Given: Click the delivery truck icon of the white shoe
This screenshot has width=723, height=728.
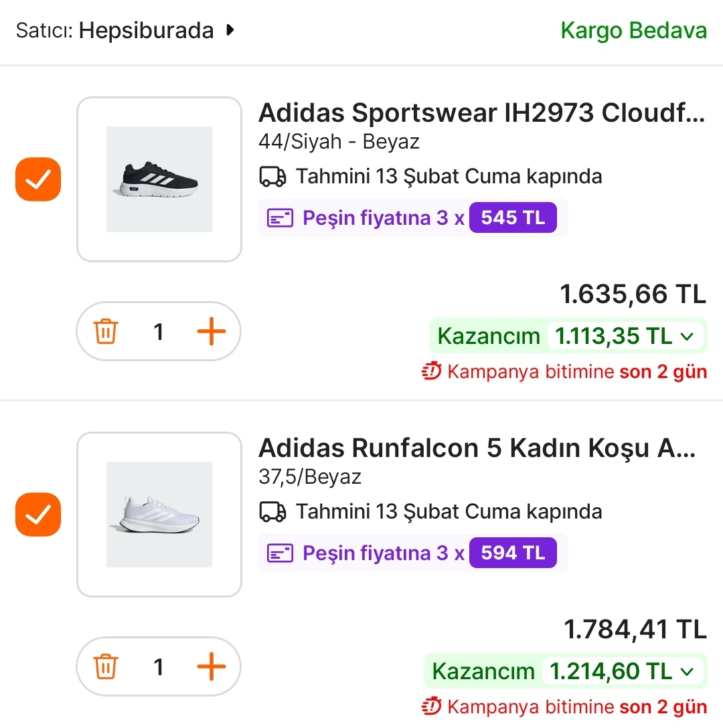Looking at the screenshot, I should tap(272, 512).
